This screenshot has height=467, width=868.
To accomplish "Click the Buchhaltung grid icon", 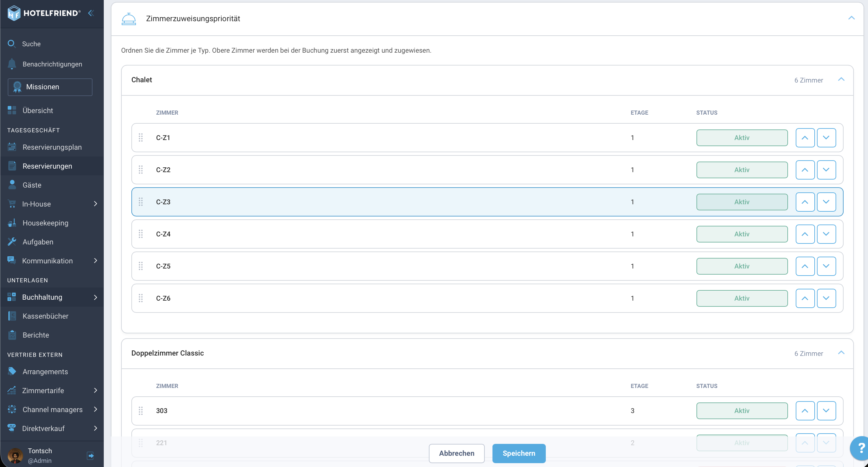I will 12,297.
